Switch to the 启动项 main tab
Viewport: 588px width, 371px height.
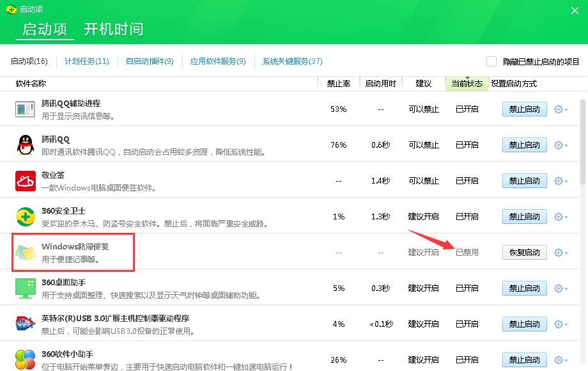(x=45, y=29)
